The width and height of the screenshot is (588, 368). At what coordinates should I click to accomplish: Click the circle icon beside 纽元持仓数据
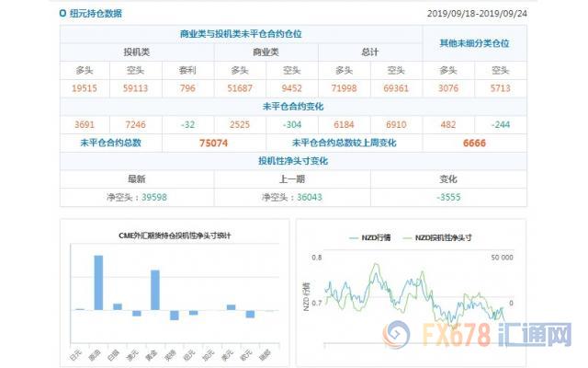62,14
